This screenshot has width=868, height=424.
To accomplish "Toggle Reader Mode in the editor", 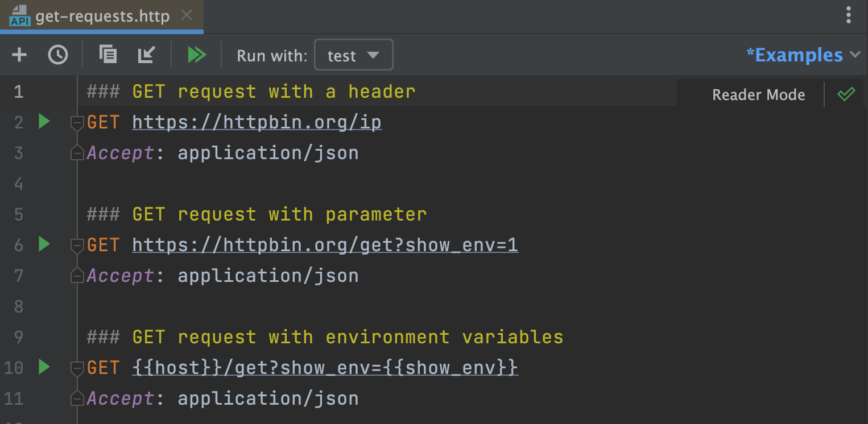I will click(758, 95).
